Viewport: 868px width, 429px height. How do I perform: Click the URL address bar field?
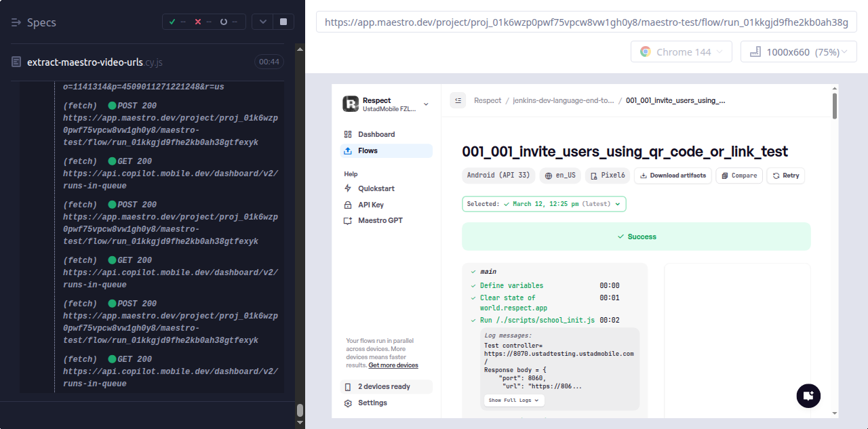[x=586, y=22]
